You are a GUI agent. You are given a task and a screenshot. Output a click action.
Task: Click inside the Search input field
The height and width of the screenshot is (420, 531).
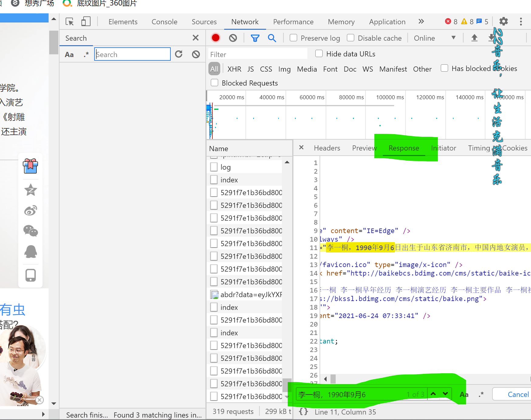pyautogui.click(x=132, y=54)
